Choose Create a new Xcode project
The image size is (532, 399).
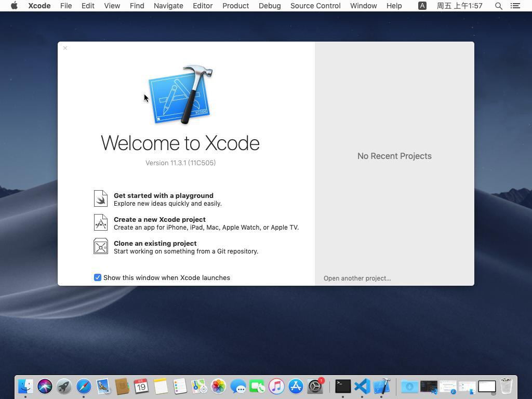tap(160, 220)
